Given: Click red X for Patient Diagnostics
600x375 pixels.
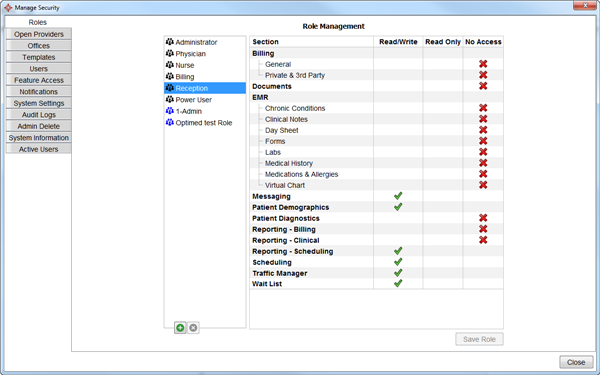Looking at the screenshot, I should 483,218.
